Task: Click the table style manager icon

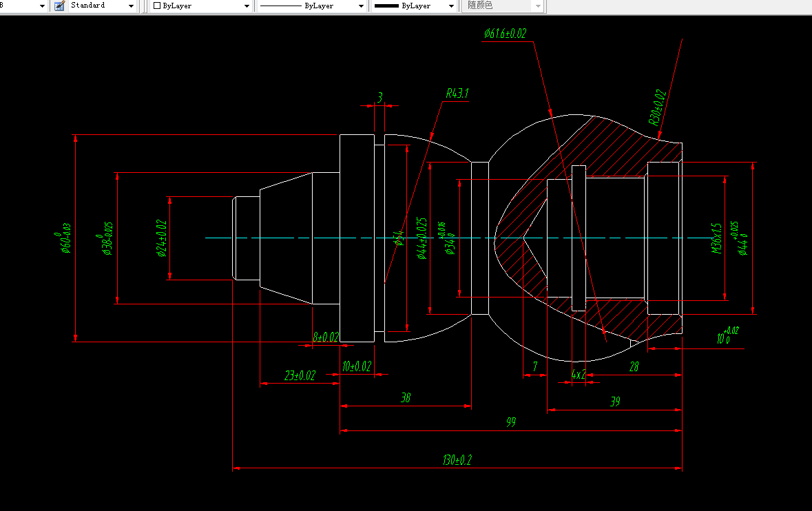Action: (59, 6)
